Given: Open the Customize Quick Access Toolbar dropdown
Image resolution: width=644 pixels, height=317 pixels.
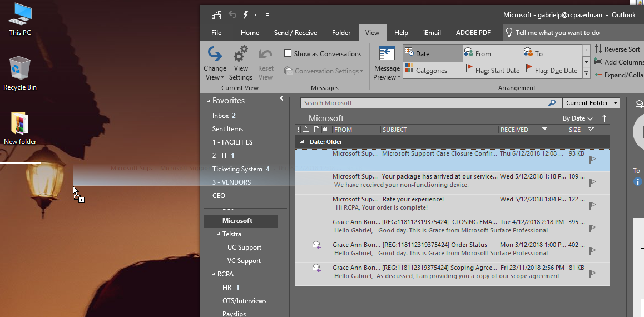Looking at the screenshot, I should (x=267, y=15).
